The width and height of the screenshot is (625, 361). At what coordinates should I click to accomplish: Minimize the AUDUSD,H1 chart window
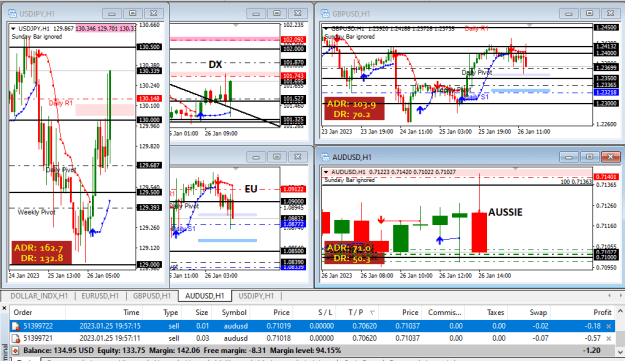tap(568, 157)
